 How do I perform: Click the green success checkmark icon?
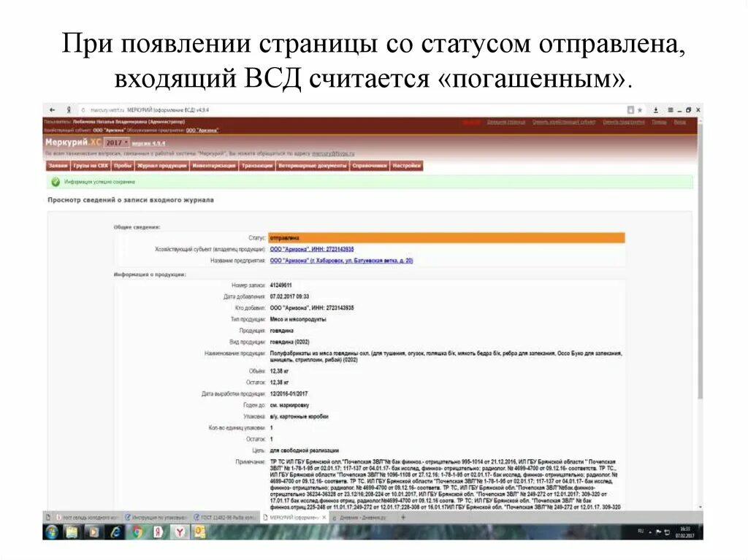[x=56, y=182]
